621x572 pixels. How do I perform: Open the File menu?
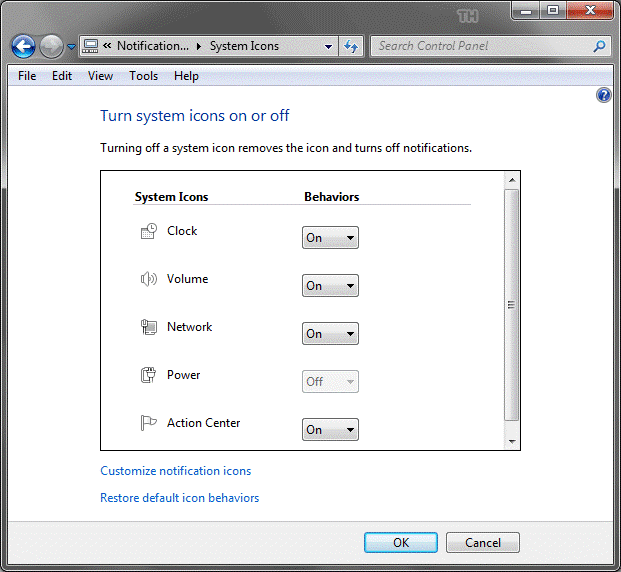[27, 76]
